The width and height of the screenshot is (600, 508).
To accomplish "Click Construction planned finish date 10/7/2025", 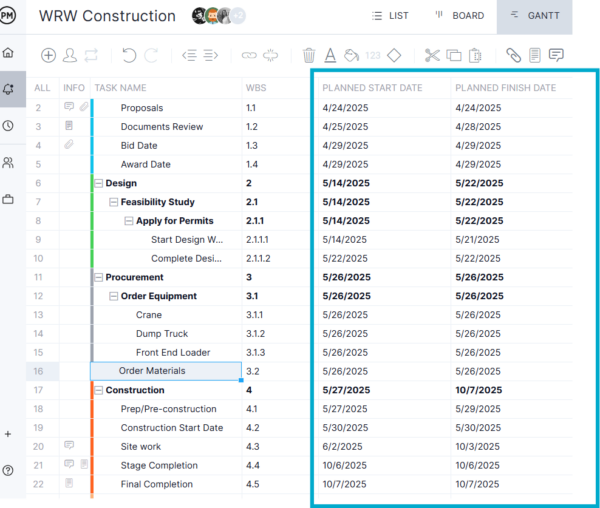I will [x=479, y=390].
